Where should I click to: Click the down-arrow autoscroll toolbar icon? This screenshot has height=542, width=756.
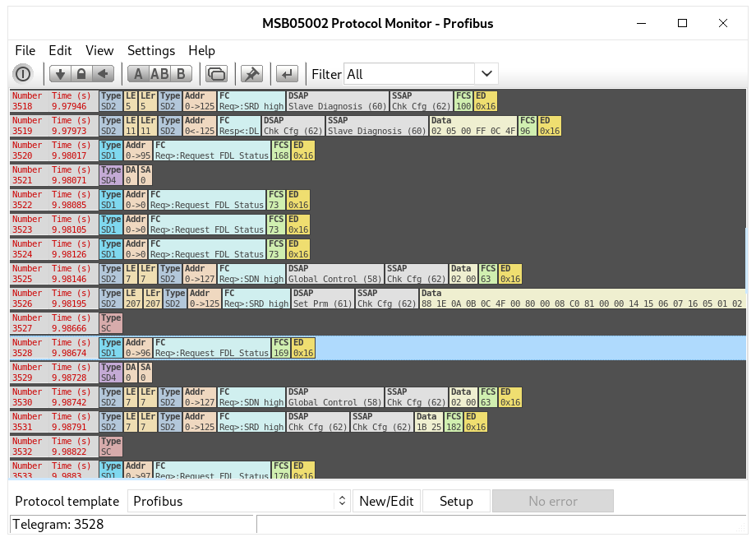click(x=60, y=74)
